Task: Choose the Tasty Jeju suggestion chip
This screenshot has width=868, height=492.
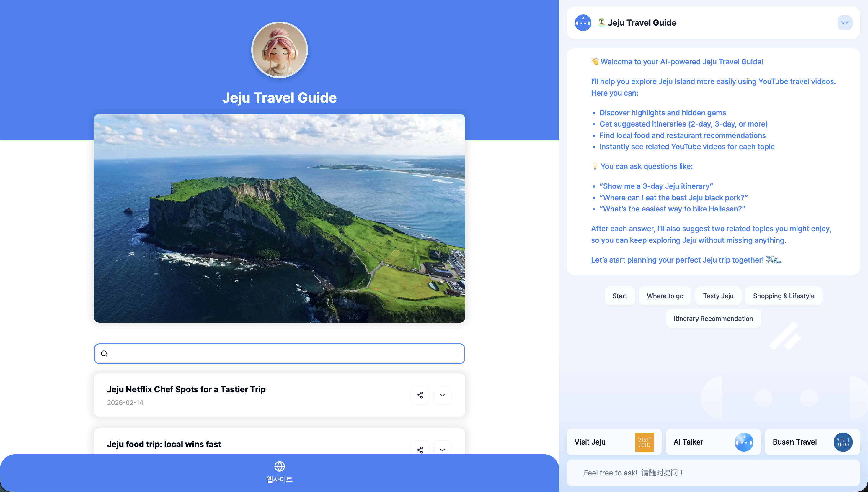Action: [718, 296]
